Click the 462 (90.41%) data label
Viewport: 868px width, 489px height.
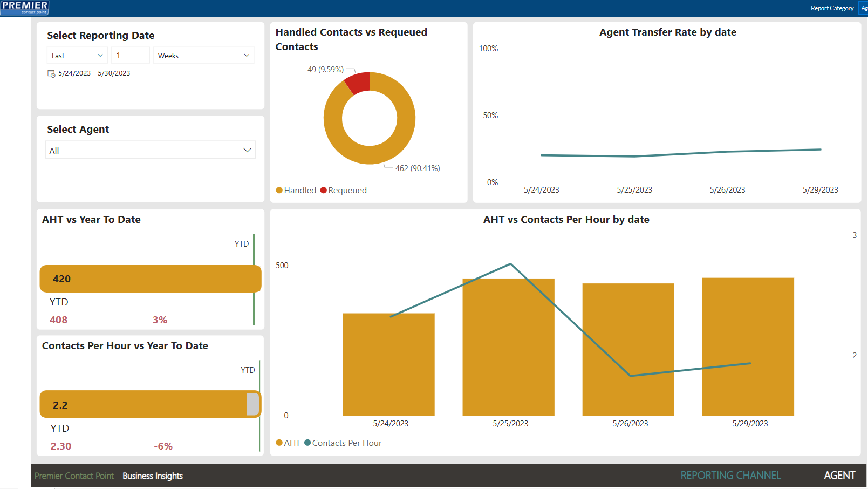click(x=418, y=168)
